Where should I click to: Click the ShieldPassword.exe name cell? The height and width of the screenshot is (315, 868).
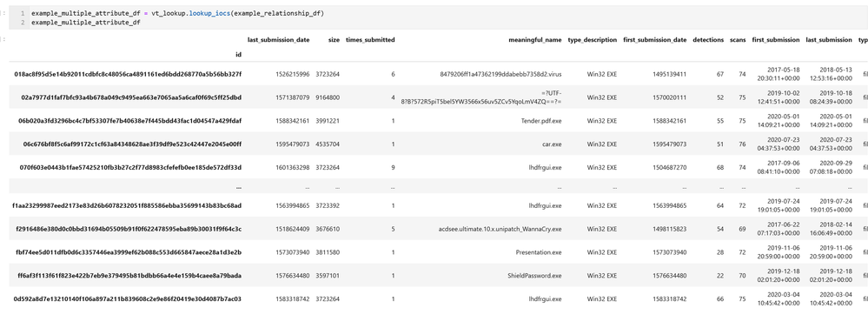coord(534,275)
